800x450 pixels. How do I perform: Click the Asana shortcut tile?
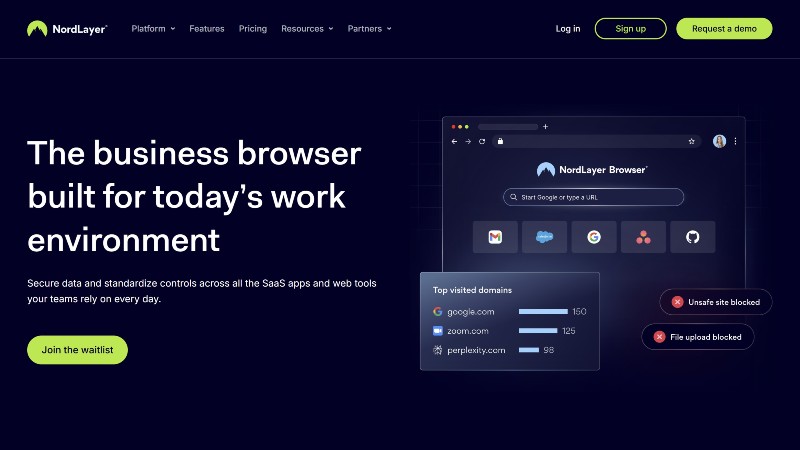(x=643, y=237)
